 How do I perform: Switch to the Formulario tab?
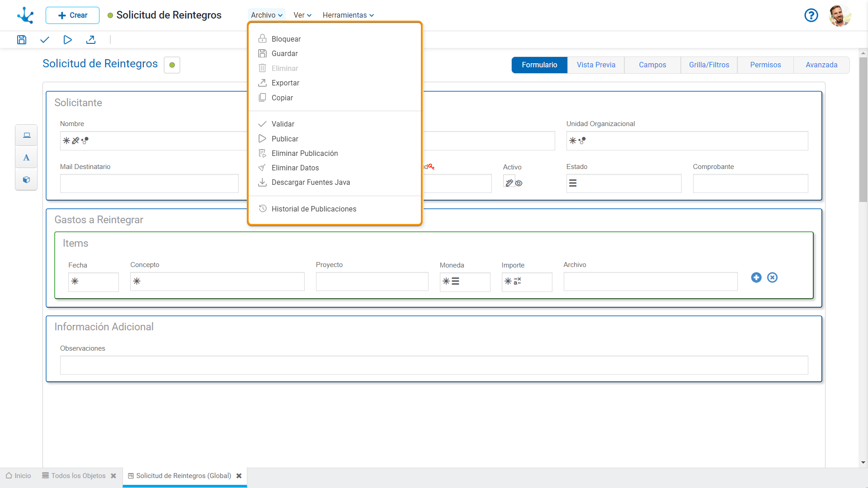539,65
